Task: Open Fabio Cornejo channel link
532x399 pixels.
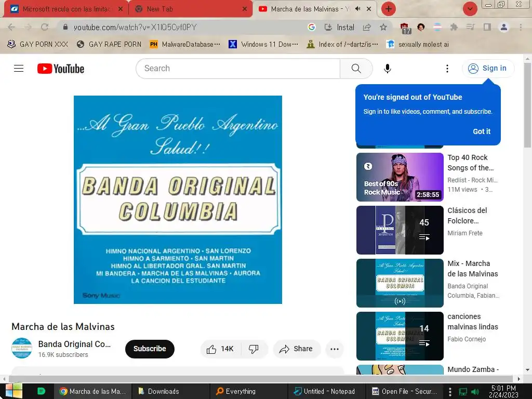Action: click(x=467, y=339)
